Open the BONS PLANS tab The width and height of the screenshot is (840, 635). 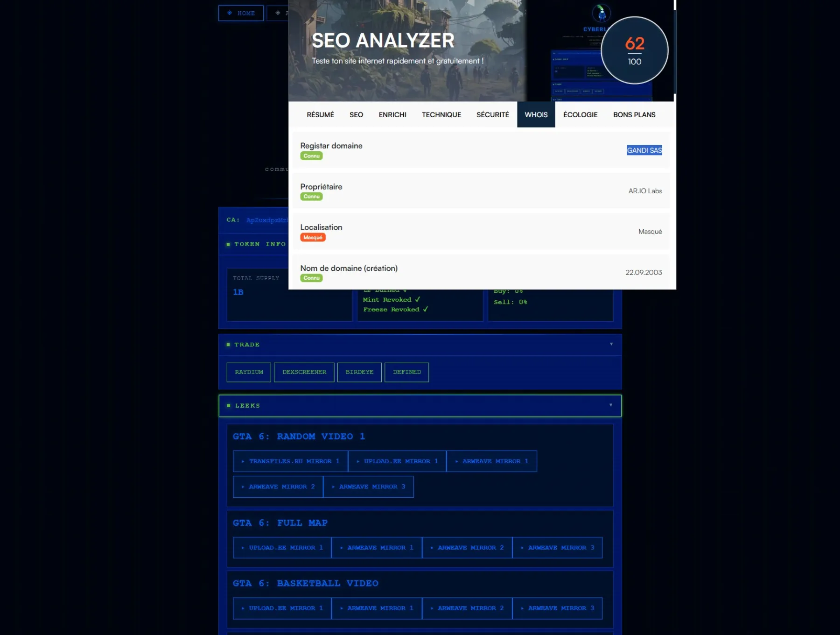click(634, 115)
